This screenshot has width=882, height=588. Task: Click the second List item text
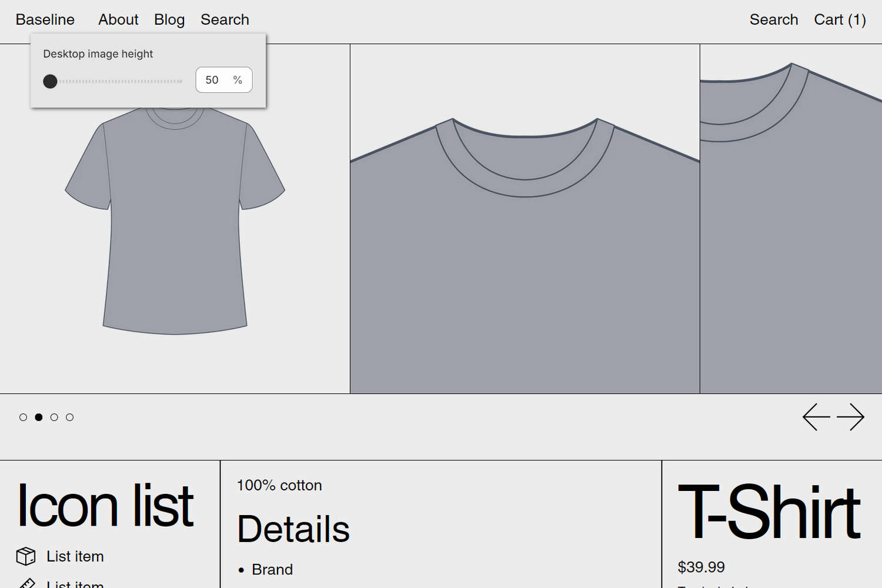click(x=75, y=583)
